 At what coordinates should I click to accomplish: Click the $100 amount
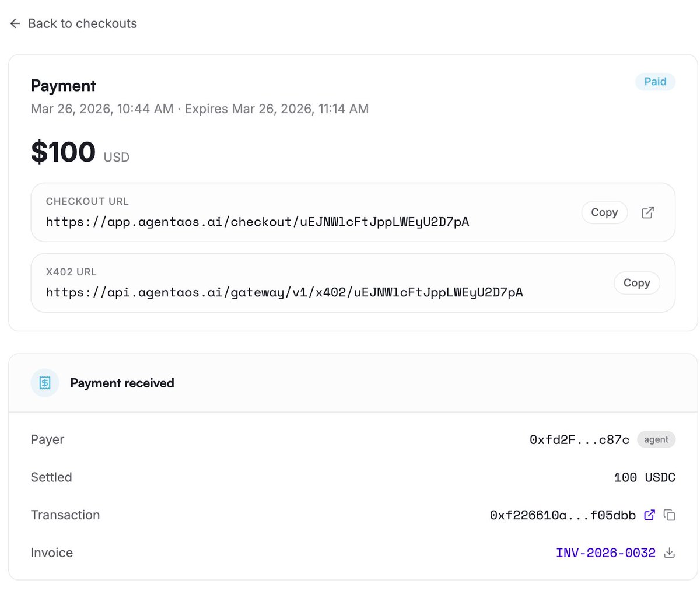63,152
